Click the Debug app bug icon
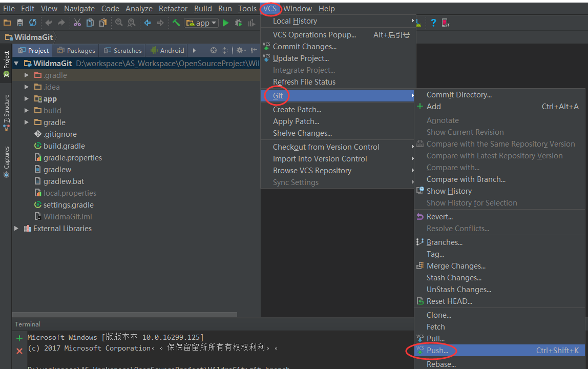Screen dimensions: 588x369 pos(239,23)
